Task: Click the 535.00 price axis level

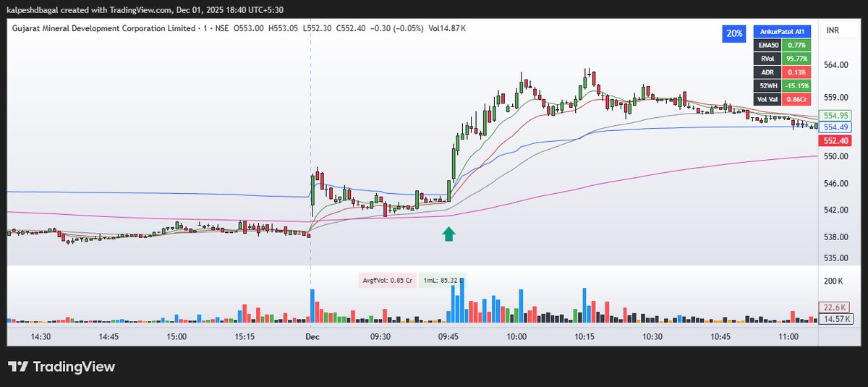Action: (835, 258)
